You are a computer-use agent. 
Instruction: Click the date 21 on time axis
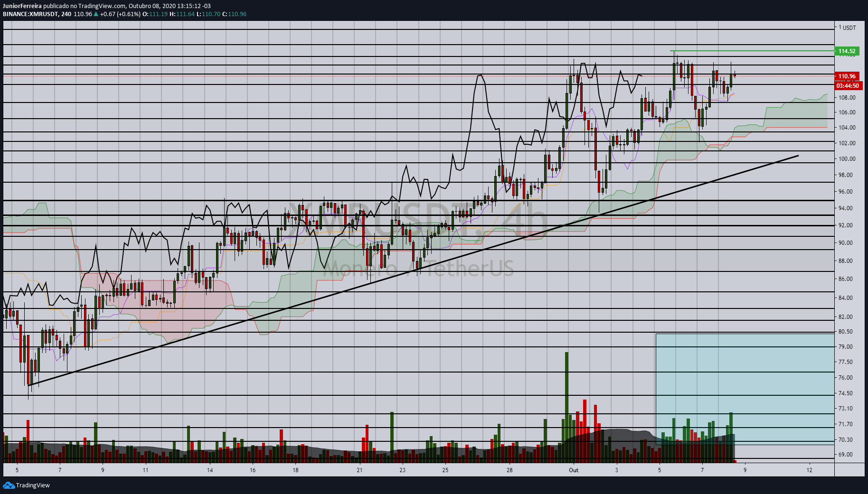coord(360,470)
